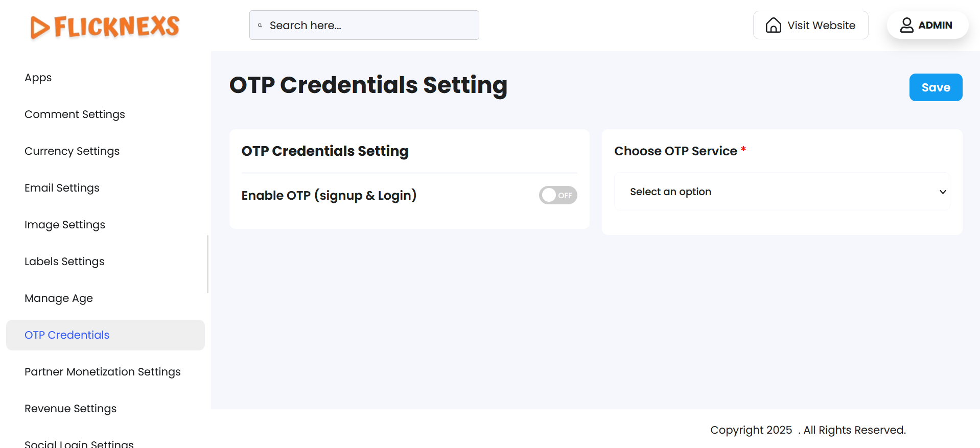Viewport: 980px width, 448px height.
Task: Click the search magnifier icon
Action: [x=260, y=26]
